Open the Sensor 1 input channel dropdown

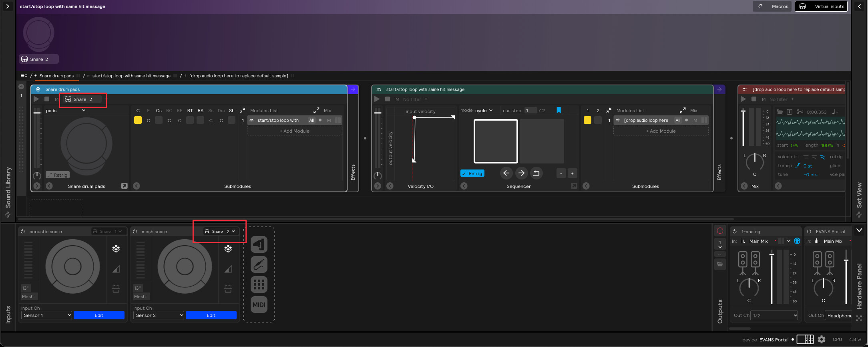click(x=47, y=315)
